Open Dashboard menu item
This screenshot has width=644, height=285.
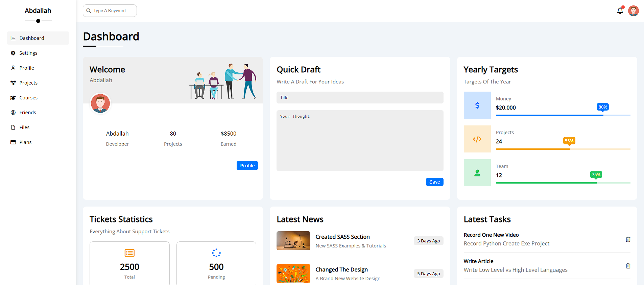(38, 38)
